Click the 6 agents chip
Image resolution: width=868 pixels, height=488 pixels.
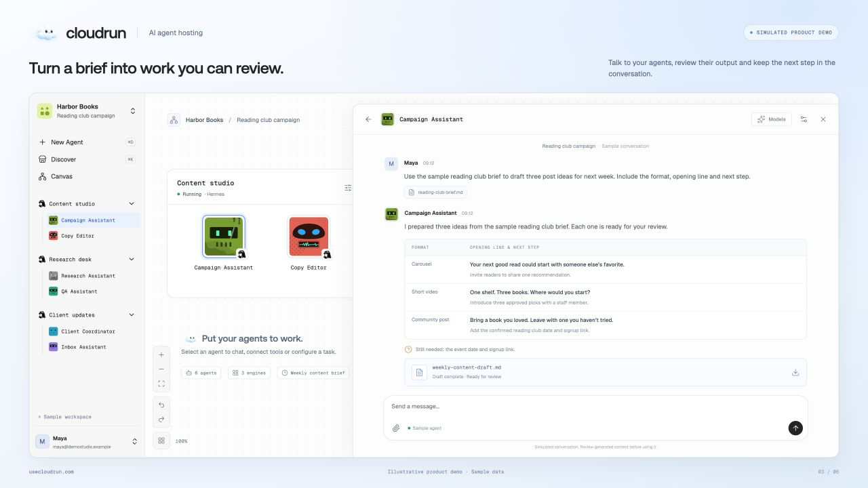point(201,373)
